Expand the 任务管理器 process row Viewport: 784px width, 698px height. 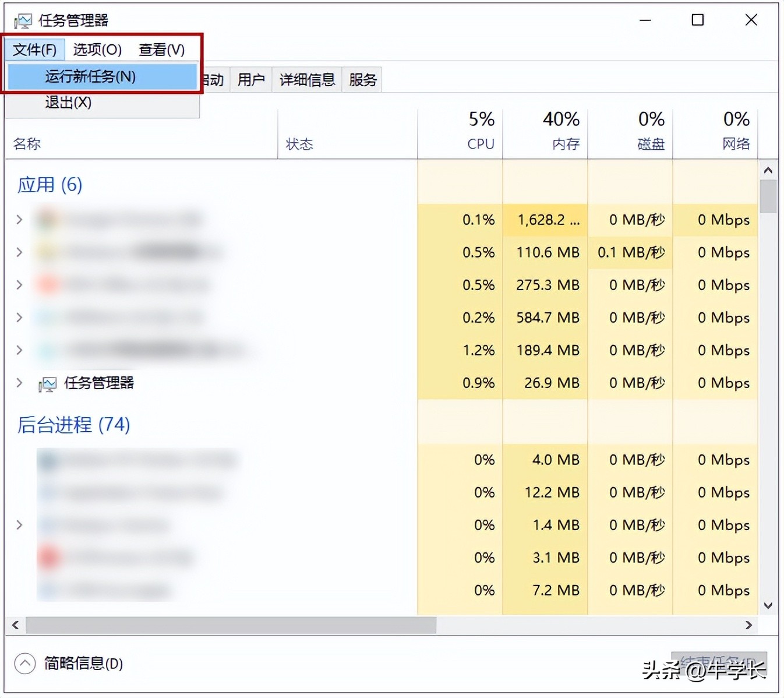click(x=19, y=383)
